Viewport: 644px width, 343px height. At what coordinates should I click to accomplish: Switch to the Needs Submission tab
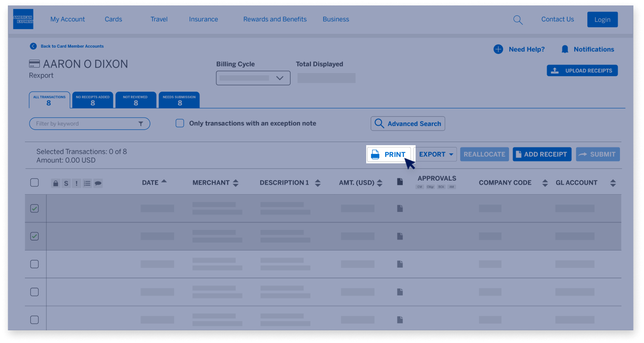[x=179, y=99]
